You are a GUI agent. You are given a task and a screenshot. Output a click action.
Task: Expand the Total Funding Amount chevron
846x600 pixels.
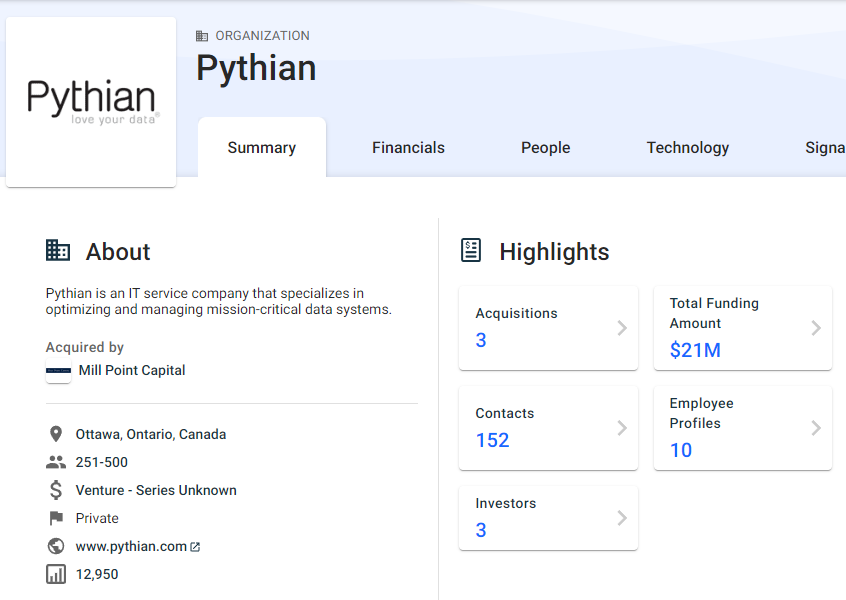pyautogui.click(x=816, y=328)
